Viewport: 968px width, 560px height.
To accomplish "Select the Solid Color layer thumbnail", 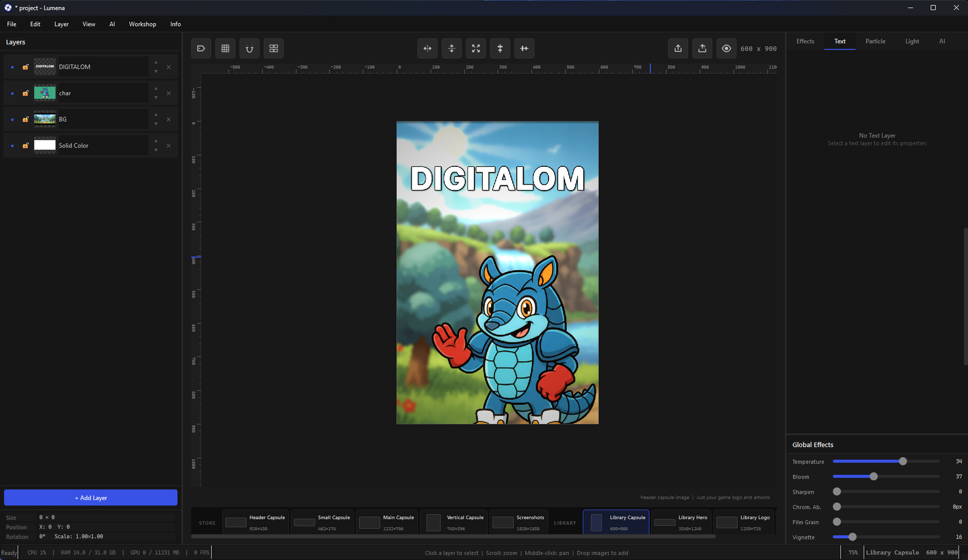I will tap(45, 146).
